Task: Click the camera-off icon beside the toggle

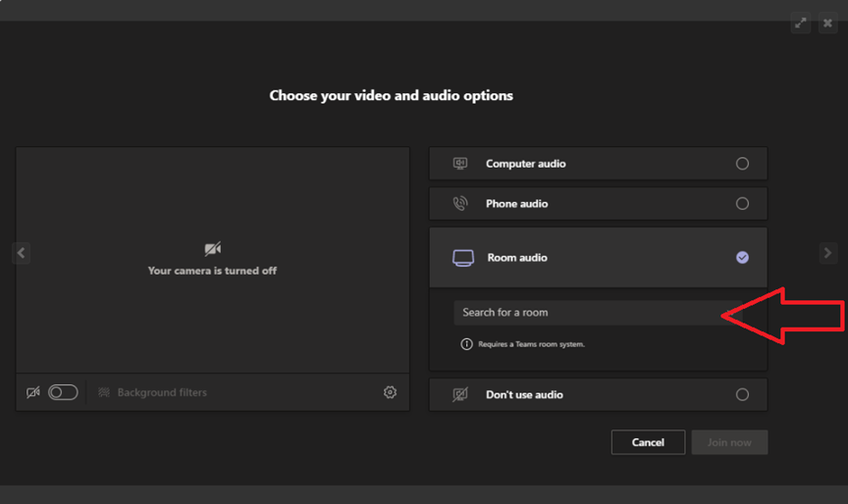Action: click(x=33, y=392)
